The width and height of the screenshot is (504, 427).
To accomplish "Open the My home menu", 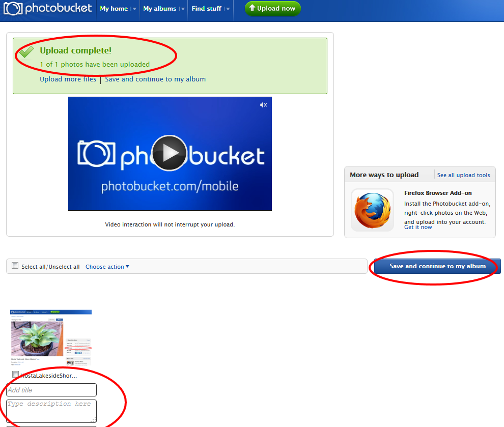I will tap(114, 9).
